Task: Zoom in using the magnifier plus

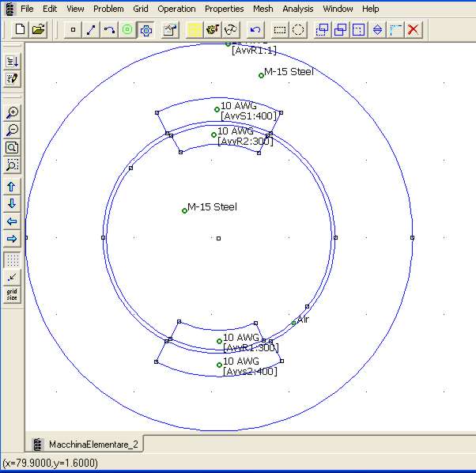Action: click(12, 113)
